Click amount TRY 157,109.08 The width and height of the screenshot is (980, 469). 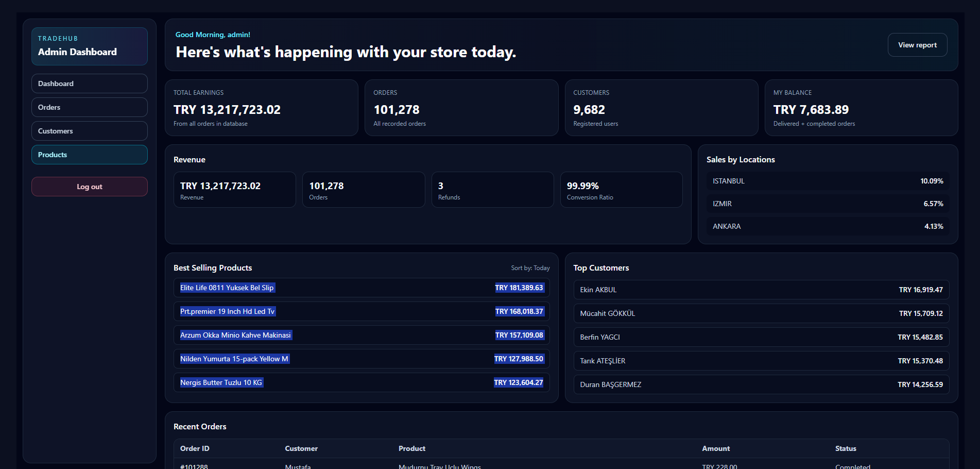519,335
